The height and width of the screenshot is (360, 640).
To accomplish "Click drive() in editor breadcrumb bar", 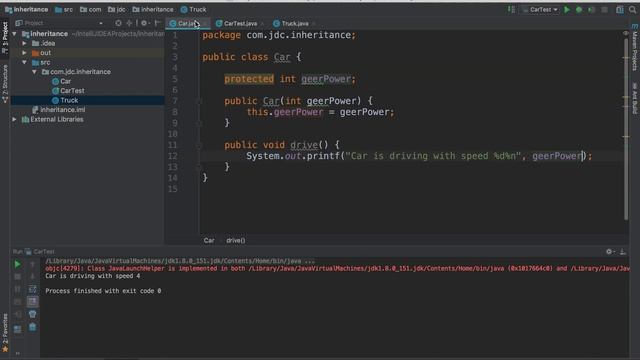I will (236, 240).
